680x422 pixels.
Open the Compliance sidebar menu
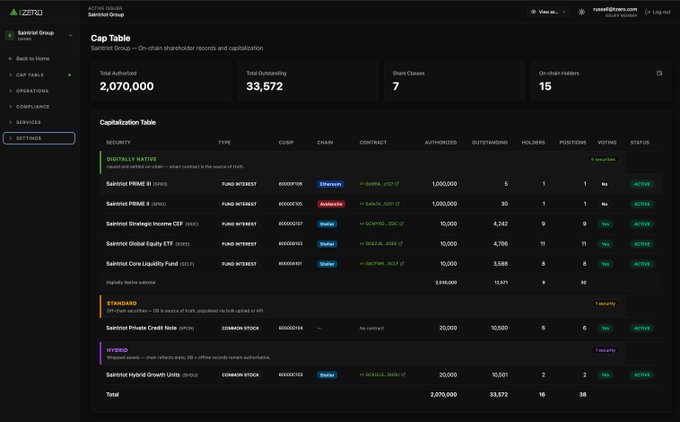click(x=39, y=107)
